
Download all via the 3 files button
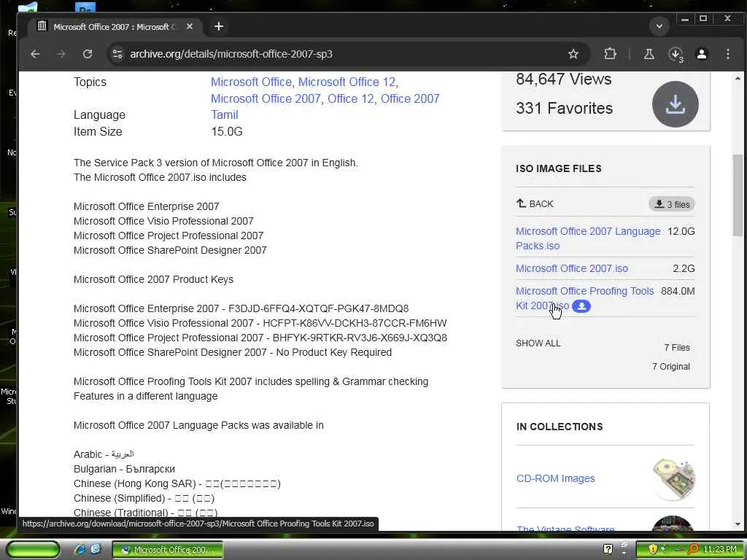pos(672,204)
